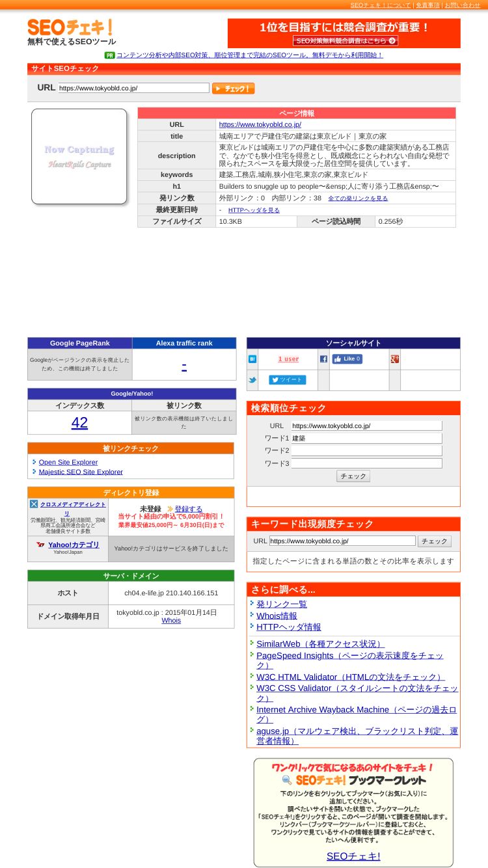
Task: Open the お問い合わせ header link
Action: click(462, 5)
